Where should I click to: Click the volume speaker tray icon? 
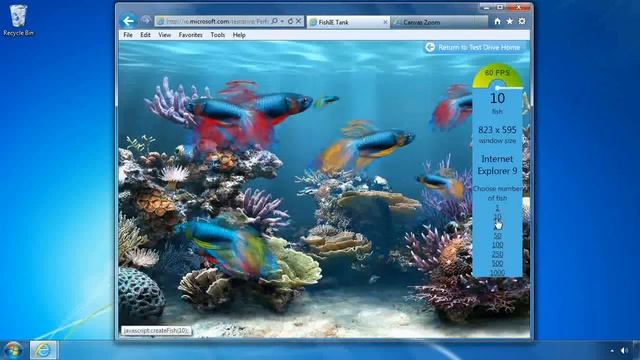pos(624,351)
